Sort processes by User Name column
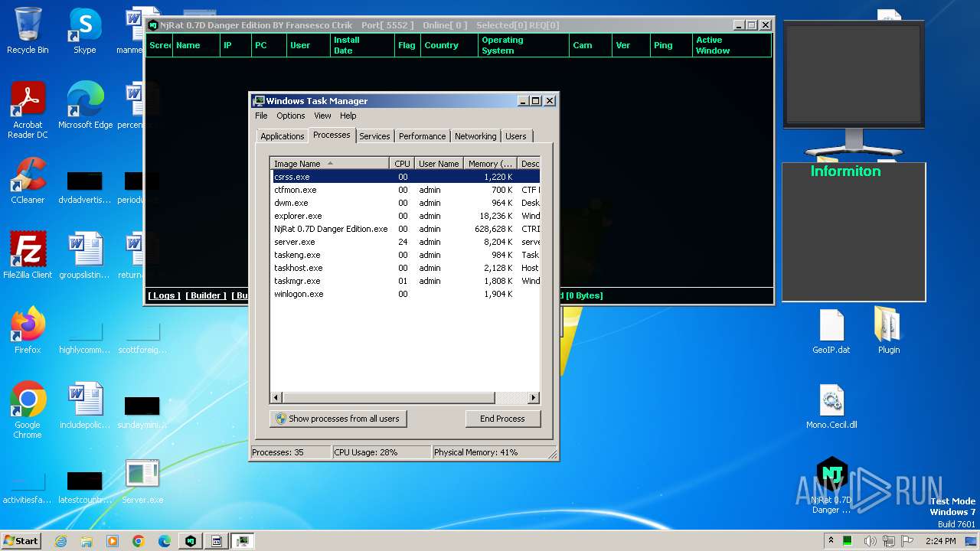The height and width of the screenshot is (551, 980). (439, 164)
